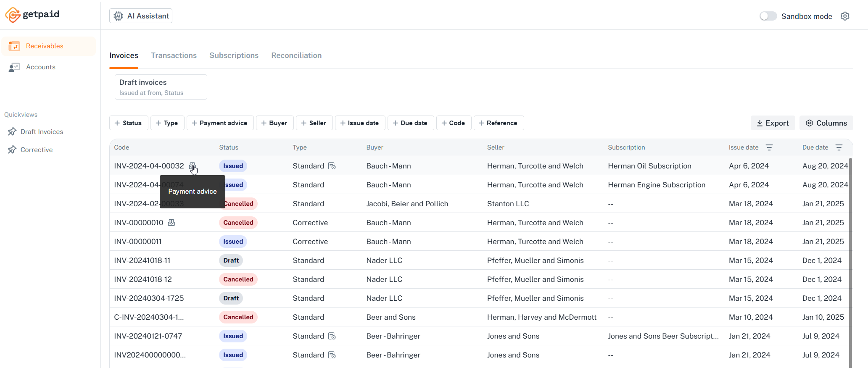
Task: Sort by Issue date filter icon
Action: [769, 147]
